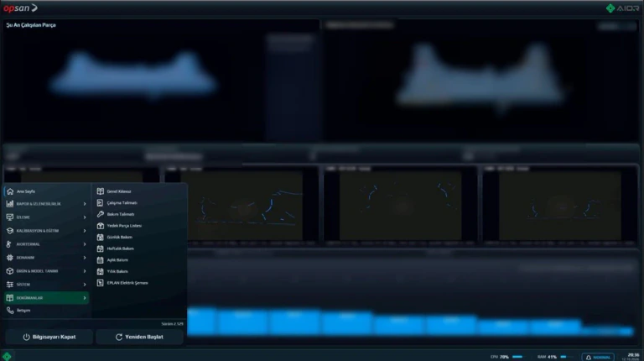Click the Bilgisayarı Kapat button

tap(49, 337)
